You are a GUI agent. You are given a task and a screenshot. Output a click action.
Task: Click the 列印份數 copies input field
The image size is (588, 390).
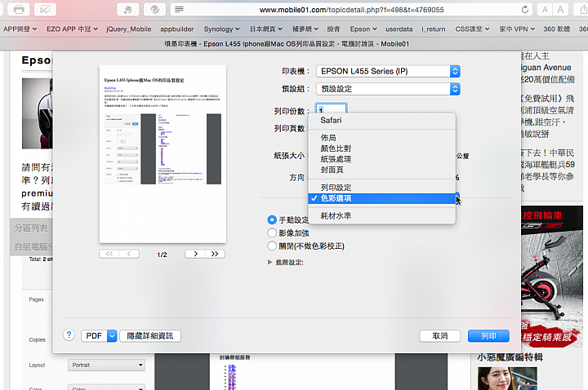(331, 109)
